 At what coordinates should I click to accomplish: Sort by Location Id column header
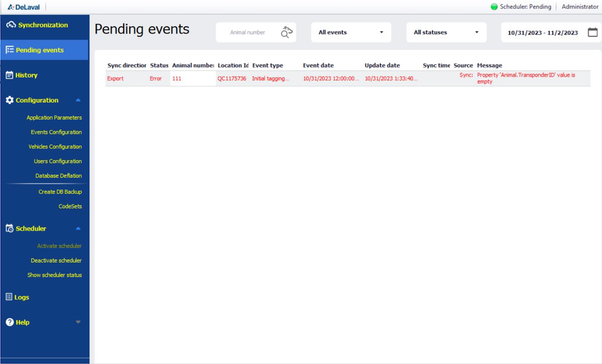point(233,65)
